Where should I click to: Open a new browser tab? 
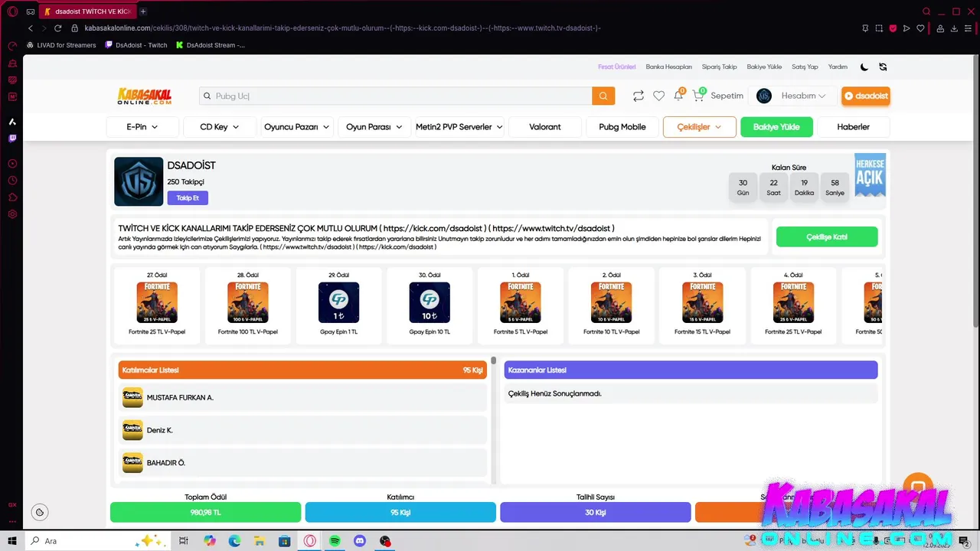point(143,11)
